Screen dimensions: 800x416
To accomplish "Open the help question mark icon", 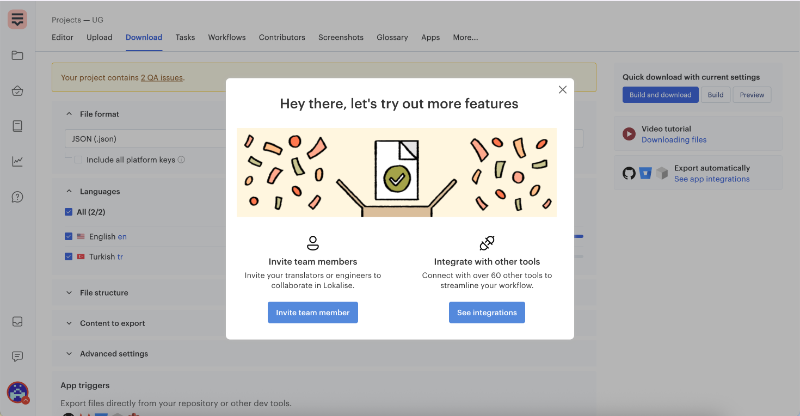I will 17,197.
